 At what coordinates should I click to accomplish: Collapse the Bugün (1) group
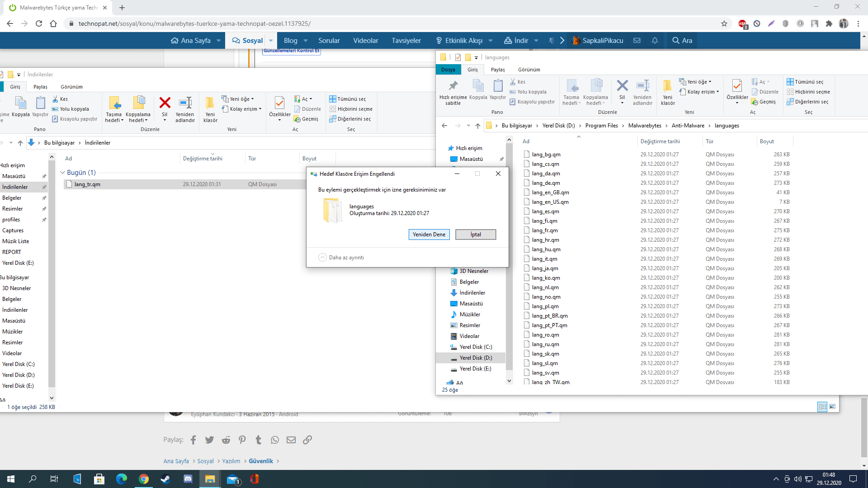click(x=62, y=173)
